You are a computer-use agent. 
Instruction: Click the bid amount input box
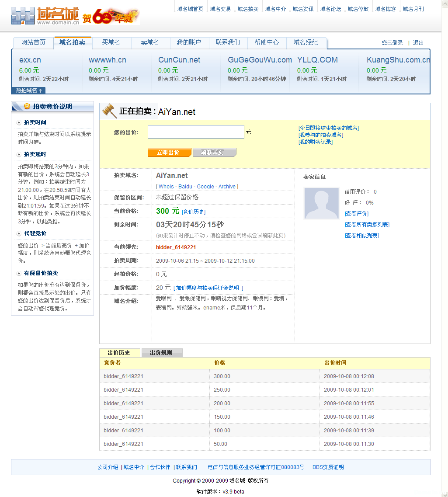coord(195,132)
